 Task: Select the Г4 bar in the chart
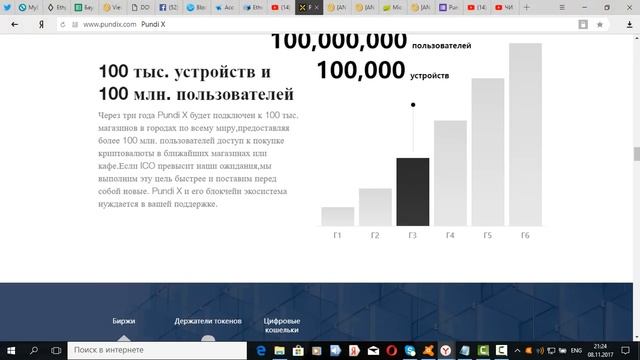450,173
